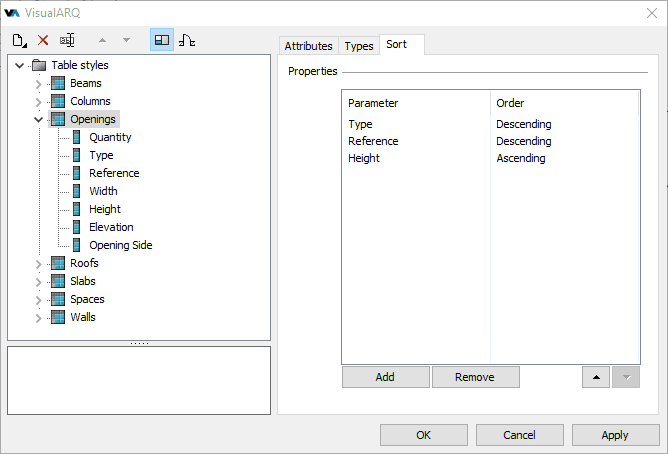Expand the Beams tree node
668x454 pixels.
[x=38, y=84]
